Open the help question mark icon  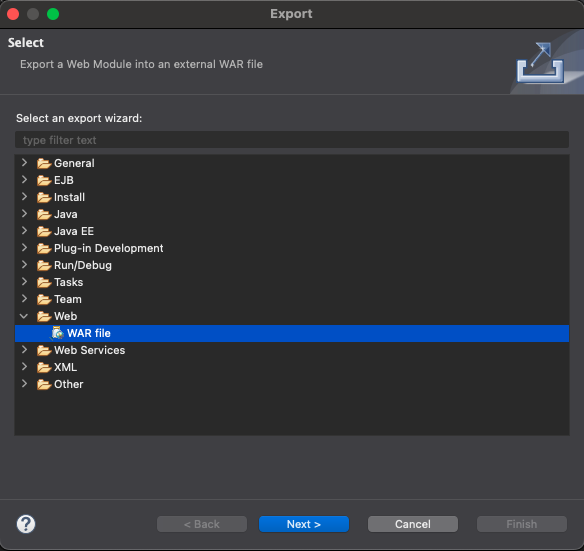26,524
